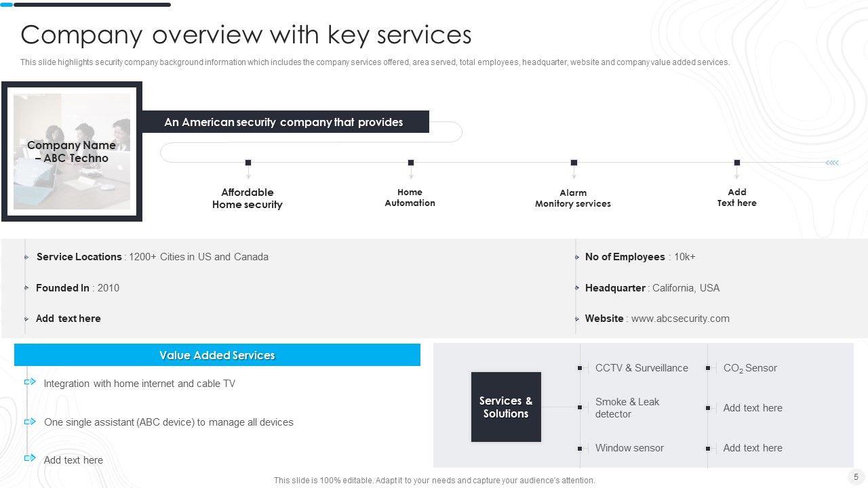Click the square bullet next to CO2 Sensor
This screenshot has width=868, height=488.
708,368
